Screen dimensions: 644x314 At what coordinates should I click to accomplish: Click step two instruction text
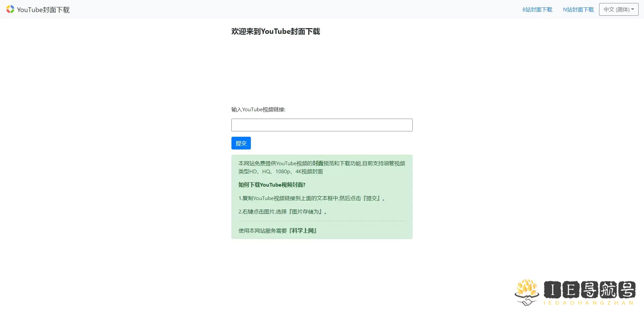click(x=283, y=211)
